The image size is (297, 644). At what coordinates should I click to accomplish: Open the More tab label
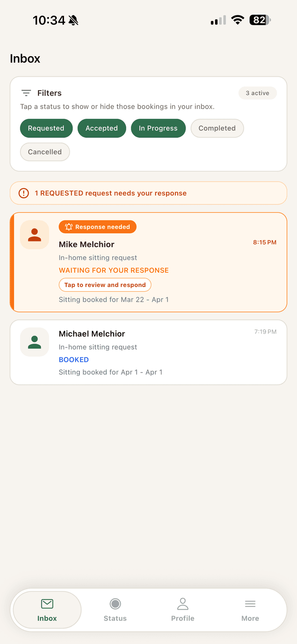[250, 618]
